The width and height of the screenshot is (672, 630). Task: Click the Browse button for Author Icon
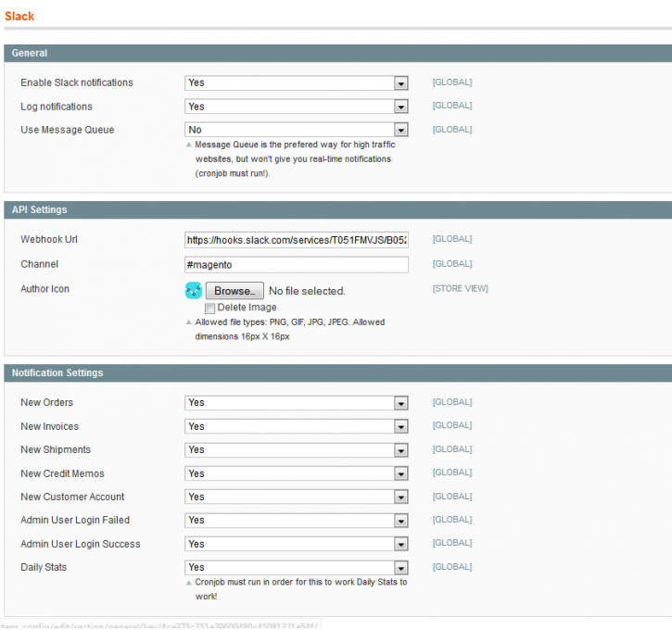click(235, 291)
